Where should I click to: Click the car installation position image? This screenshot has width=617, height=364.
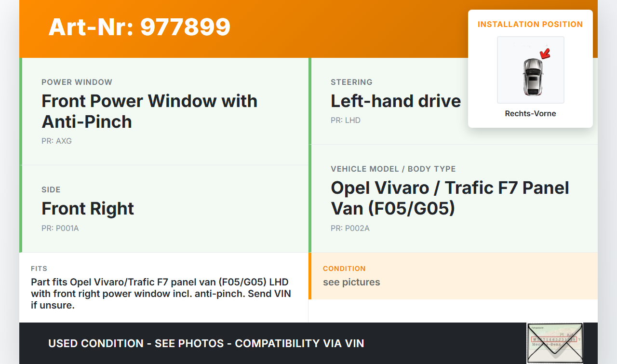tap(530, 70)
